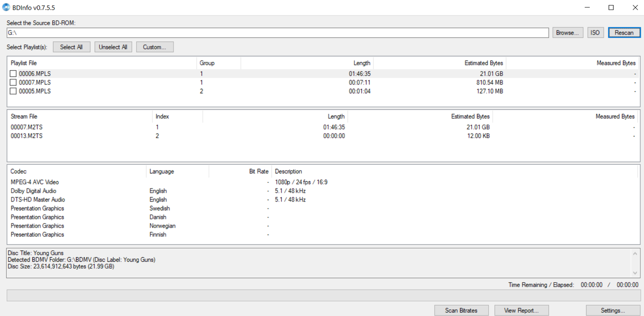Open View Report...
The width and height of the screenshot is (644, 316).
pos(521,310)
